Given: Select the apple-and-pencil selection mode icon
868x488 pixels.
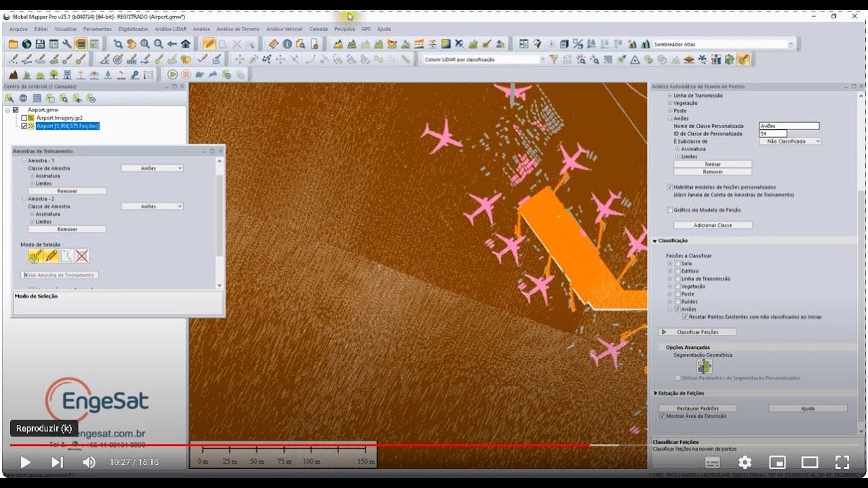Looking at the screenshot, I should [x=36, y=256].
